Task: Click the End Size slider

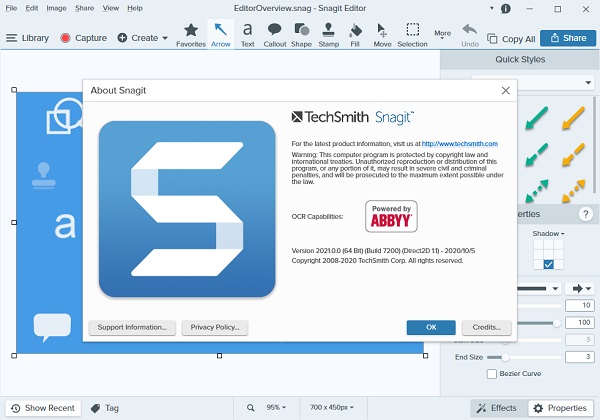Action: [x=506, y=357]
